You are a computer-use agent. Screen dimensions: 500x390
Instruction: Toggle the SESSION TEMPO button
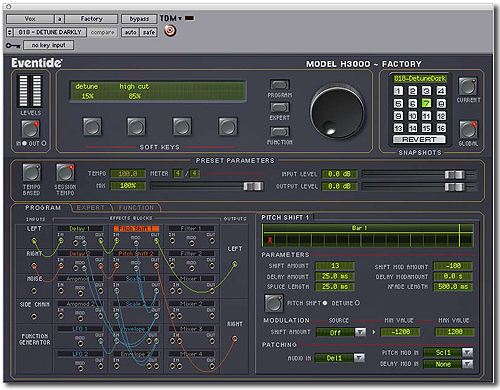[x=65, y=172]
